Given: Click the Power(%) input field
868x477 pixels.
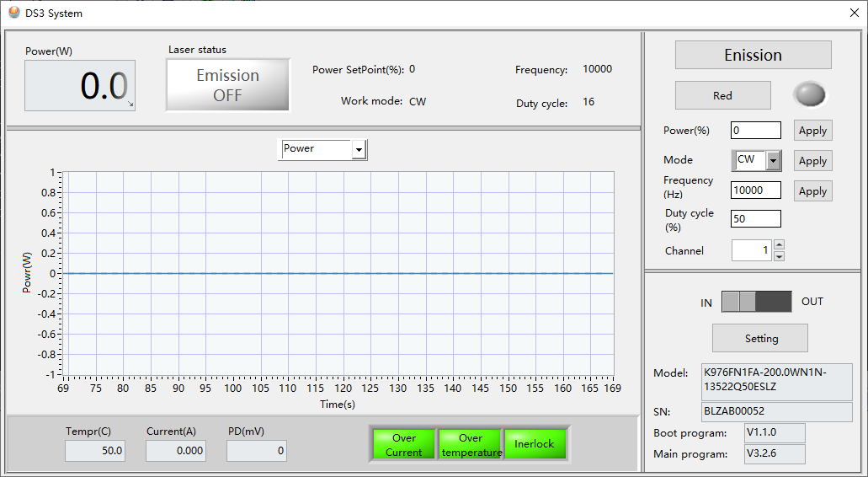Looking at the screenshot, I should 755,131.
